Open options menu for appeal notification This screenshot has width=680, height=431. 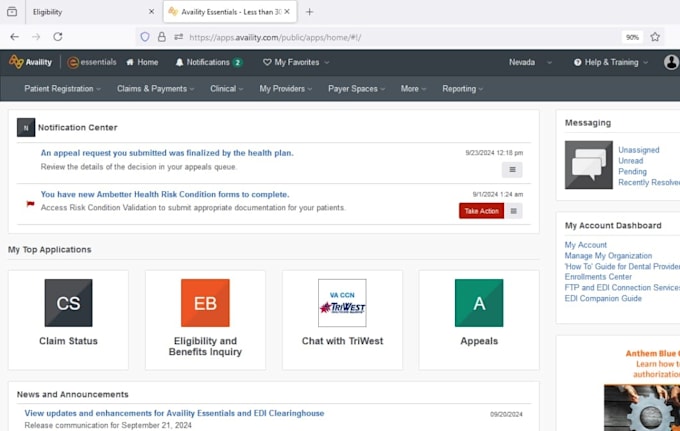point(512,170)
